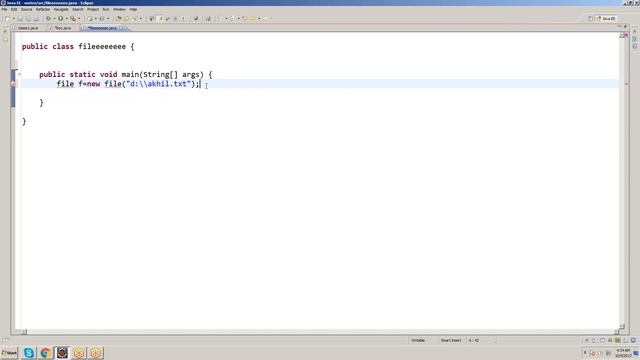Maximize the editor area

click(x=625, y=27)
